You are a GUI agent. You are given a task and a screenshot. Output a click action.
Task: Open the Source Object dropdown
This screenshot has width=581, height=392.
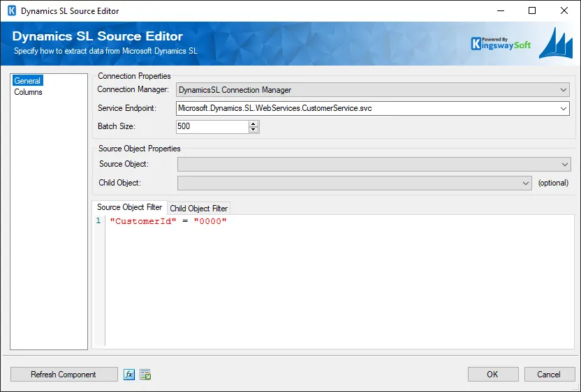pos(374,165)
